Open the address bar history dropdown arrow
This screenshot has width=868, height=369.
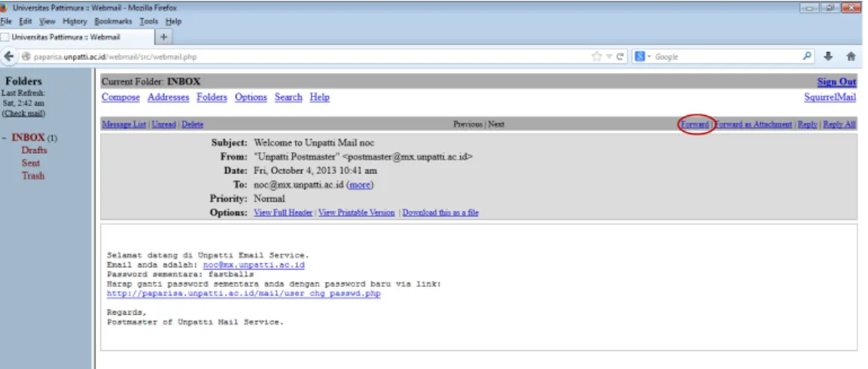click(x=608, y=56)
